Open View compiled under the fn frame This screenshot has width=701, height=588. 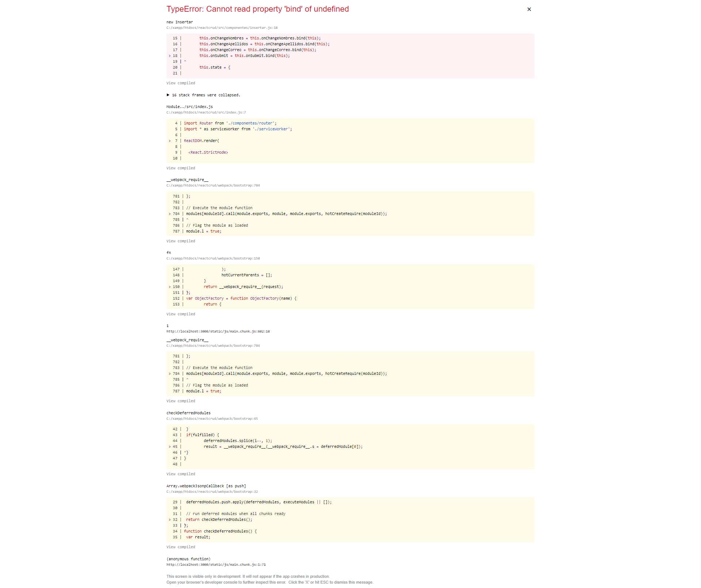[x=181, y=314]
